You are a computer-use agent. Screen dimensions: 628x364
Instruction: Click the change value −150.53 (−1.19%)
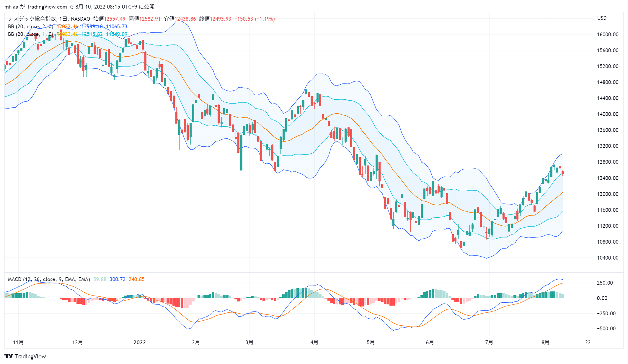(255, 19)
